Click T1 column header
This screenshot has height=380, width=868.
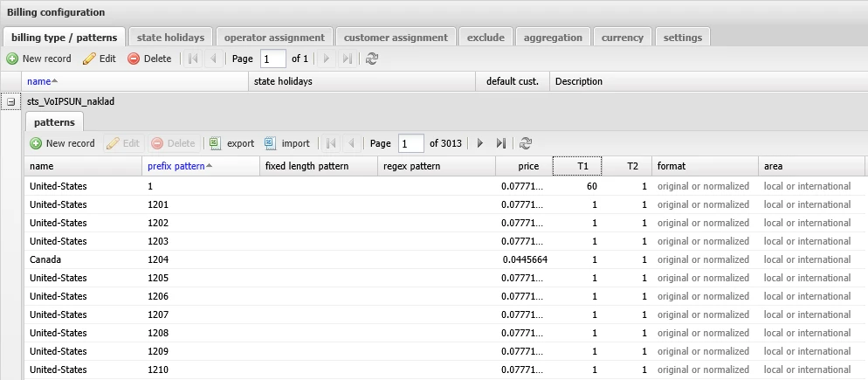coord(577,166)
